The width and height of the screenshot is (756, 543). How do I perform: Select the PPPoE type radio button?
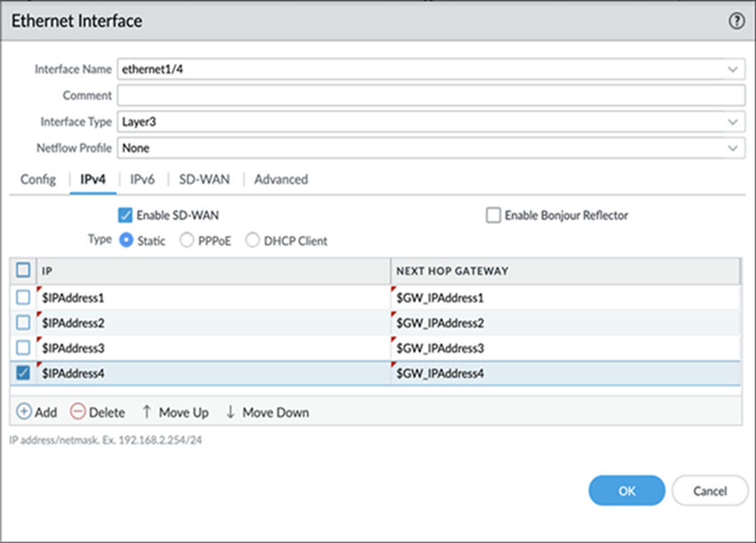tap(187, 241)
